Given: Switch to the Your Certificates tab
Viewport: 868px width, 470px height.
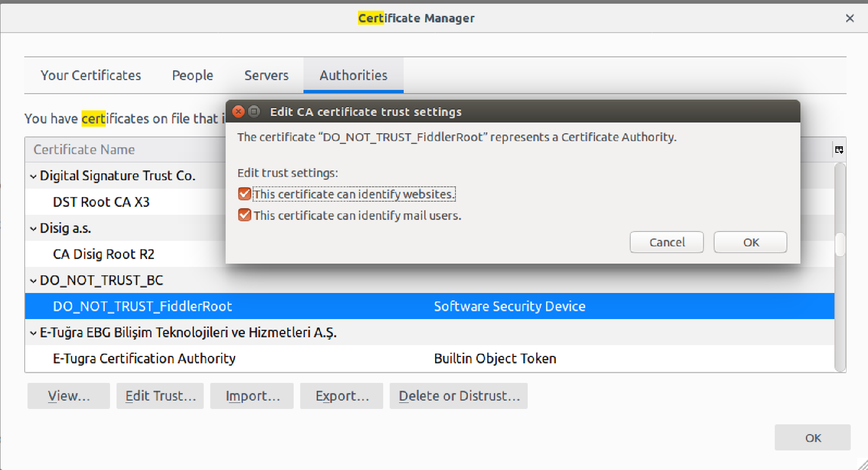Looking at the screenshot, I should 91,75.
